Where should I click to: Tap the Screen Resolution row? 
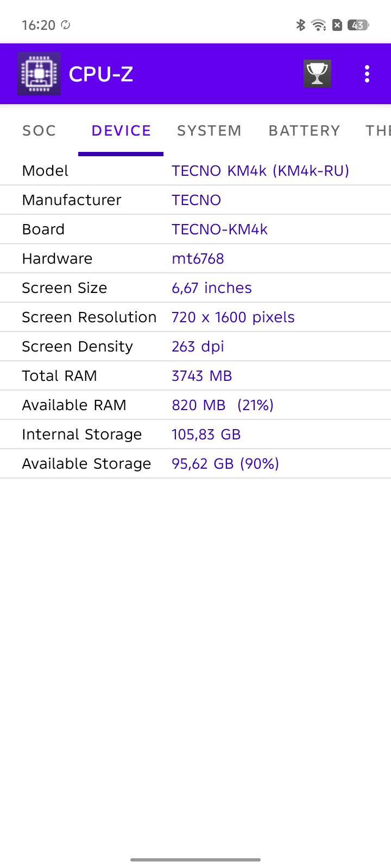(x=195, y=317)
